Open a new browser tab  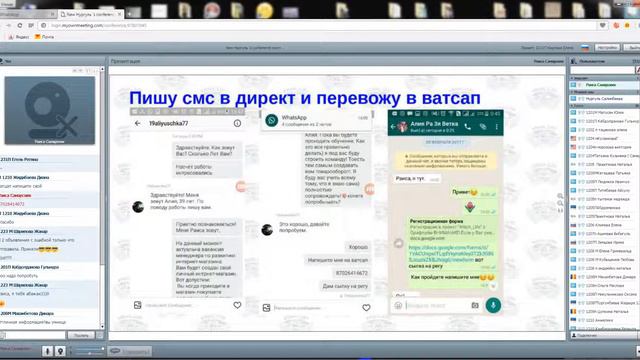click(130, 14)
